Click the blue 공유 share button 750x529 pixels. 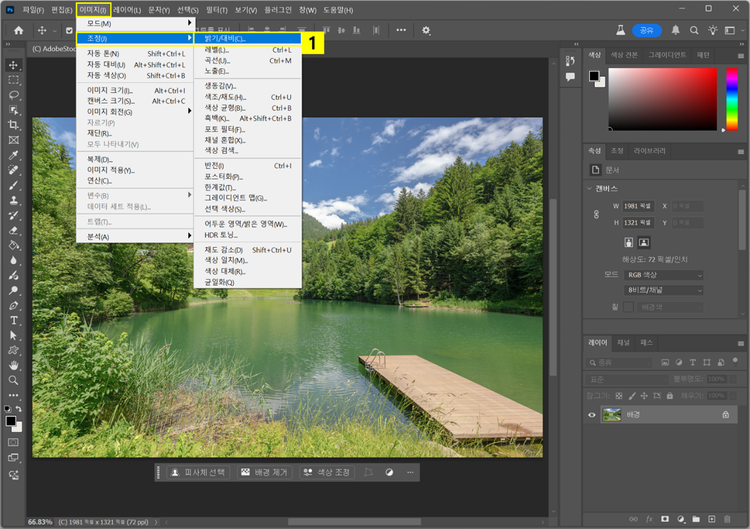click(646, 31)
